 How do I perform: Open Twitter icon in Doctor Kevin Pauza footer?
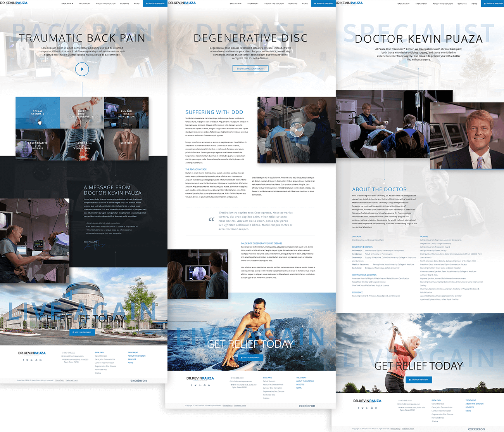pos(362,408)
